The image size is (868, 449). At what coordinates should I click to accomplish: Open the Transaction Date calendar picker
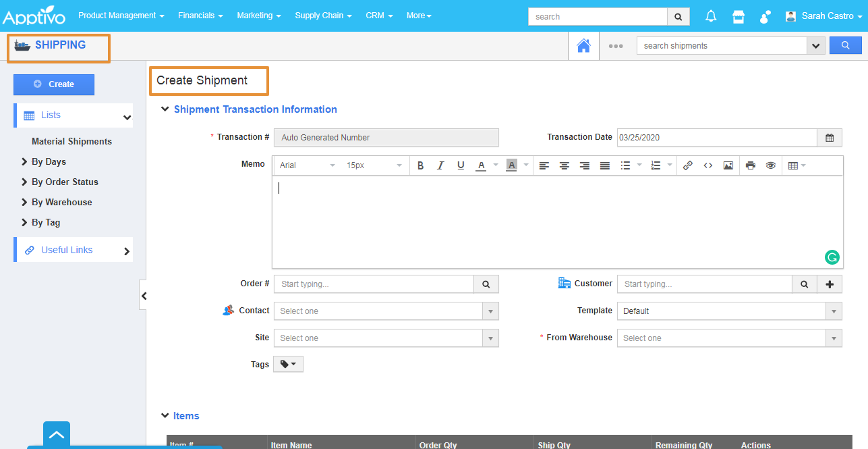click(830, 138)
